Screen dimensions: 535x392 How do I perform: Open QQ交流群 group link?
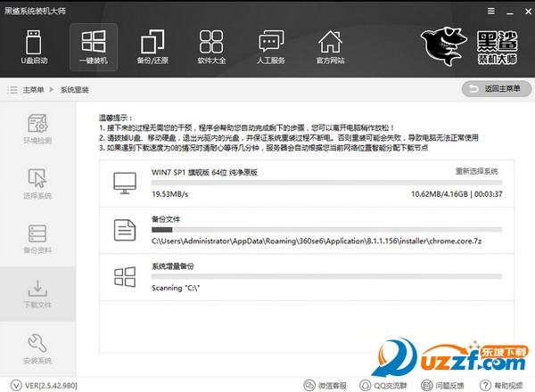pyautogui.click(x=383, y=386)
